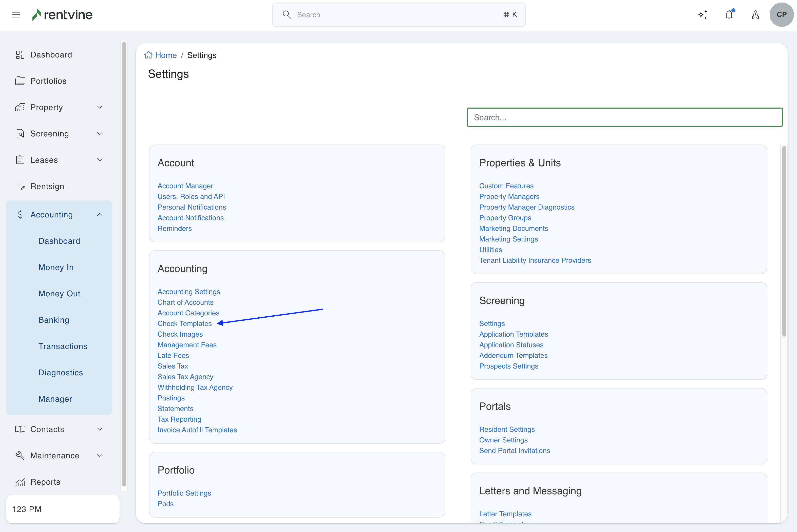Go to Portfolios in the sidebar

point(48,81)
